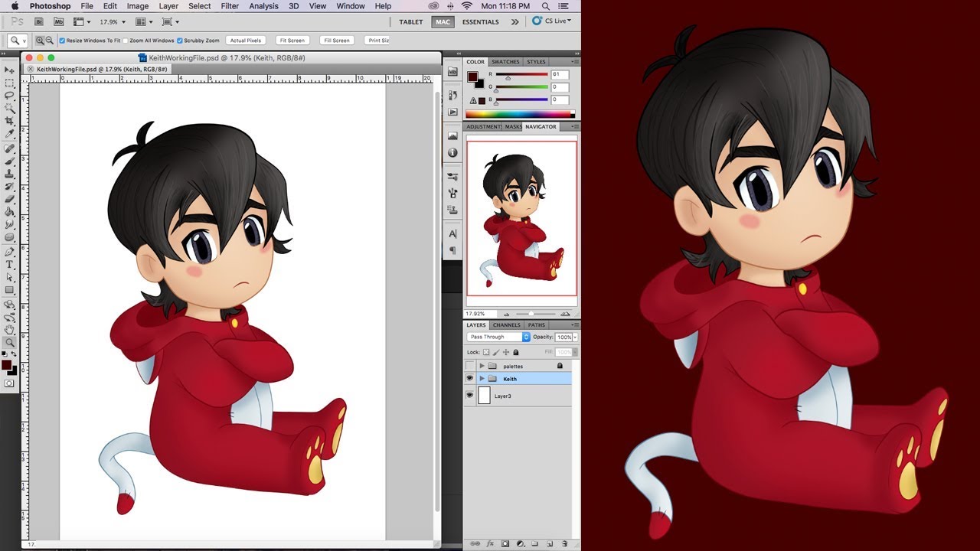Open the Zoom tool preset picker

point(16,41)
